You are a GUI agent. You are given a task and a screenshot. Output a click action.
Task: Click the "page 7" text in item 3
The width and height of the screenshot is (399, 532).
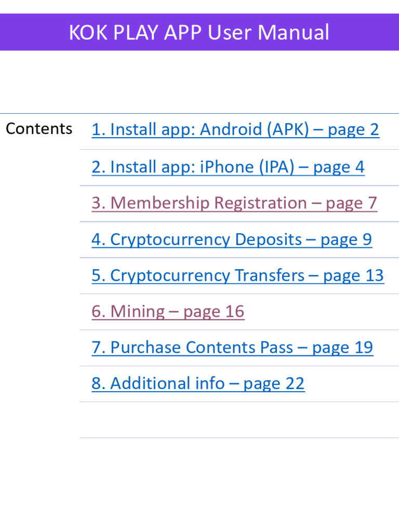351,203
